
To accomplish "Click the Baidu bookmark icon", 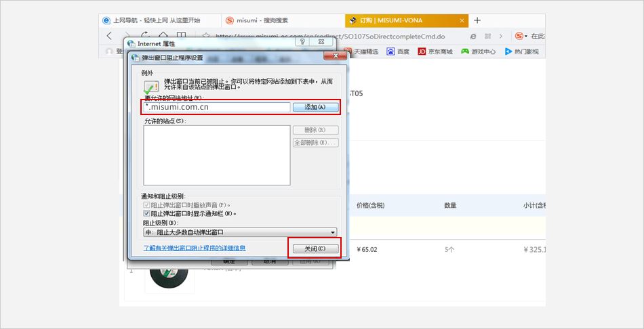I will [x=391, y=51].
